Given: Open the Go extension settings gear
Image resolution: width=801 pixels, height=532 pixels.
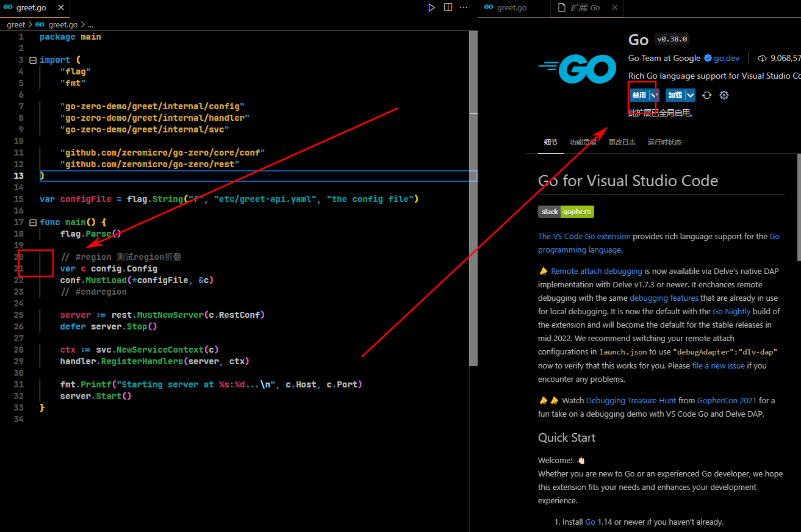Looking at the screenshot, I should [724, 95].
